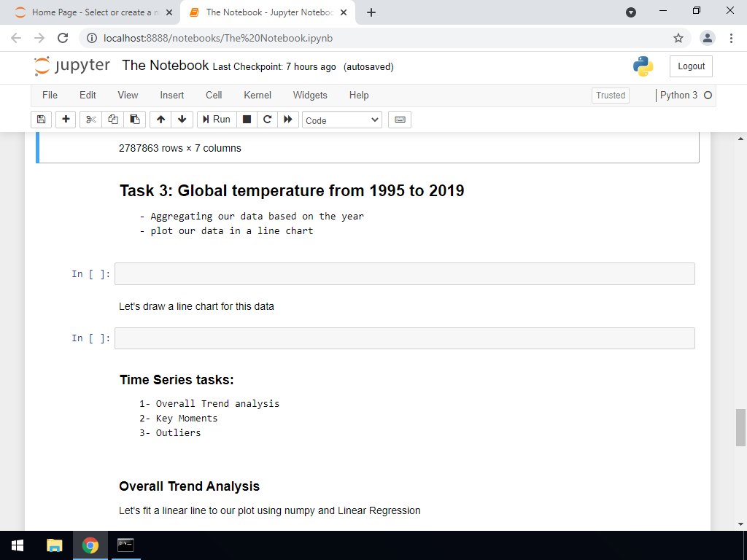
Task: Cut selected cells with scissors icon
Action: (90, 120)
